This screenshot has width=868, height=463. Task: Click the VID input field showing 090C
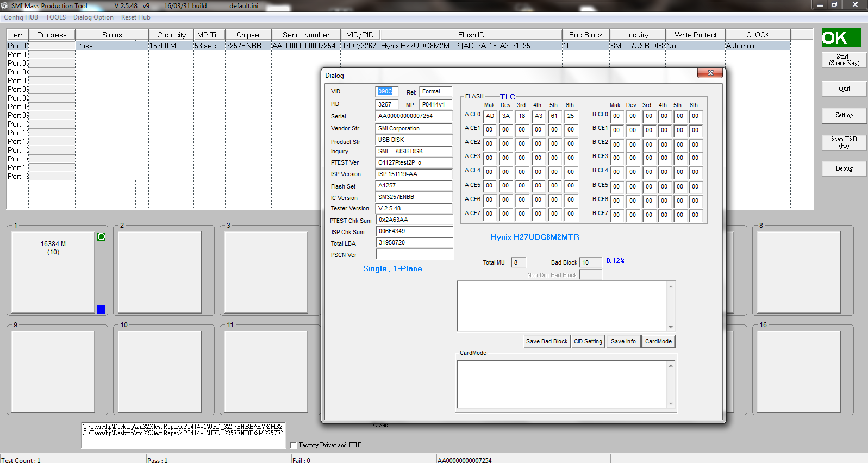(387, 91)
